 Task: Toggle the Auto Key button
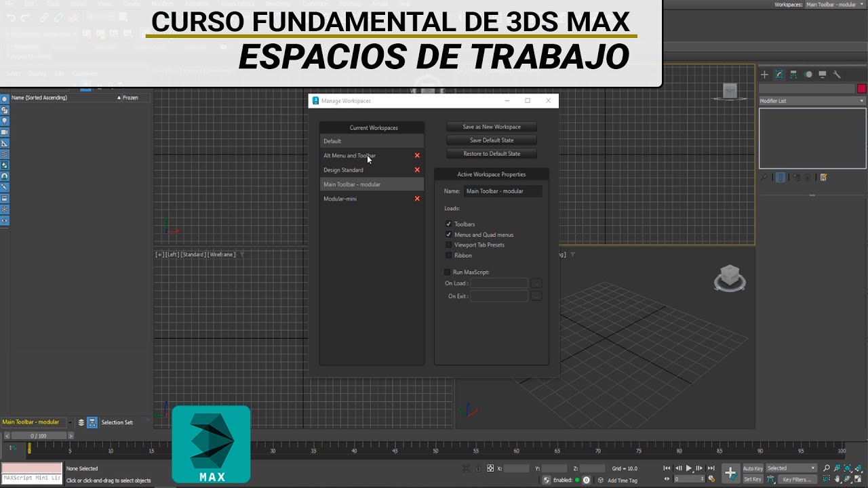(753, 468)
